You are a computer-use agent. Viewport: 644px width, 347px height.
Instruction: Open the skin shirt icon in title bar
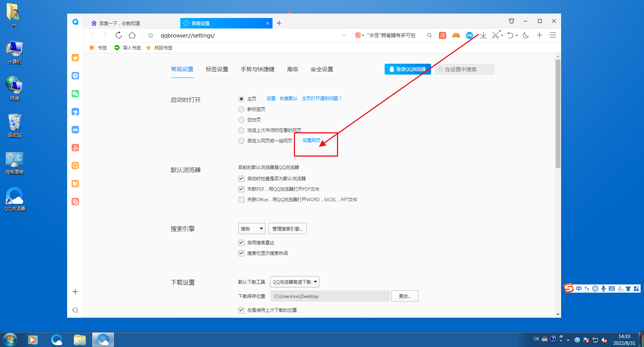pyautogui.click(x=512, y=21)
